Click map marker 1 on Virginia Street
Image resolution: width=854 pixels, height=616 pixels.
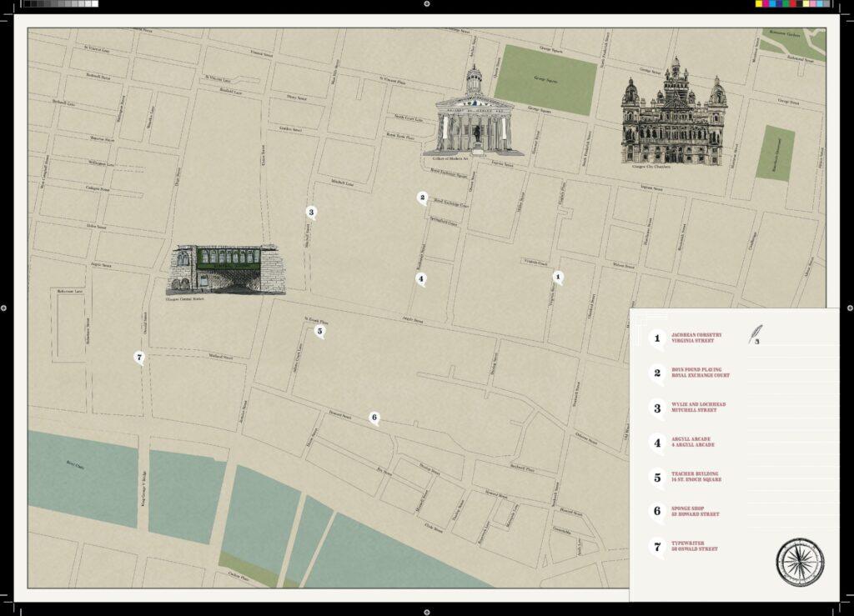pos(558,277)
